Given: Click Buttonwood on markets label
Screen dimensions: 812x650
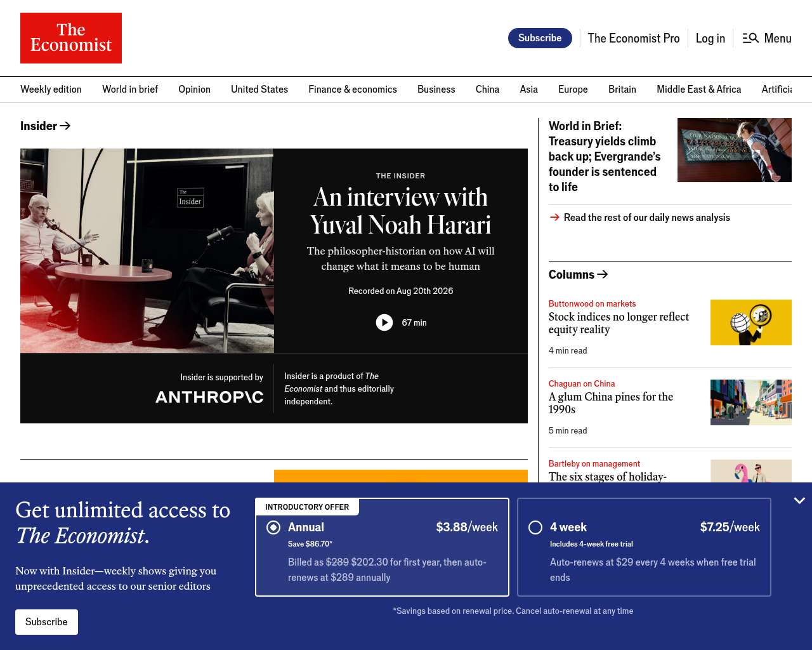Looking at the screenshot, I should pyautogui.click(x=592, y=304).
